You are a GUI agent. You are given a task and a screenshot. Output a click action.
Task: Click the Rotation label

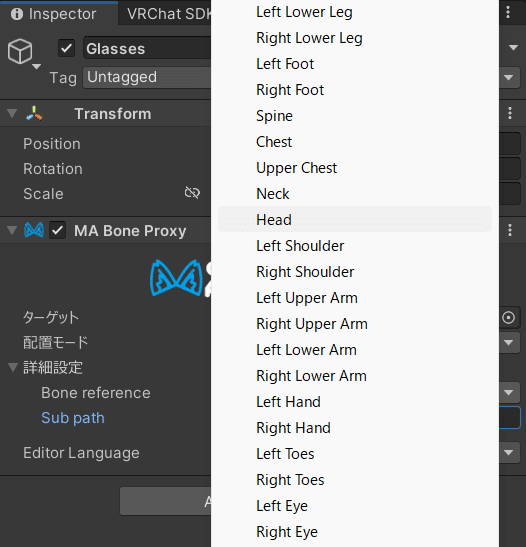(x=53, y=169)
